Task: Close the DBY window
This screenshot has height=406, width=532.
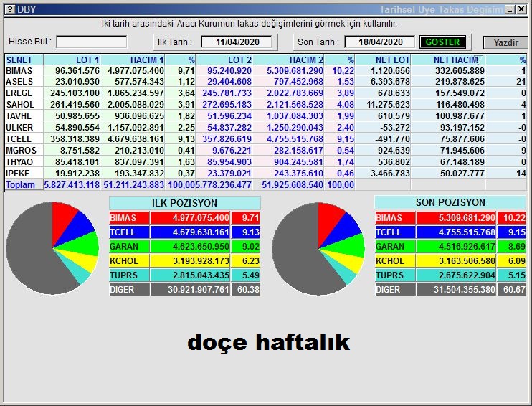Action: (521, 9)
